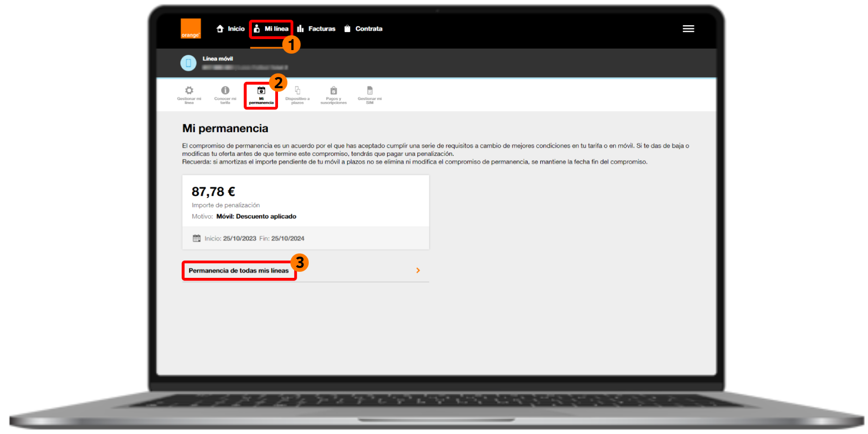This screenshot has width=868, height=434.
Task: Click the Línea móvil label
Action: pos(218,59)
